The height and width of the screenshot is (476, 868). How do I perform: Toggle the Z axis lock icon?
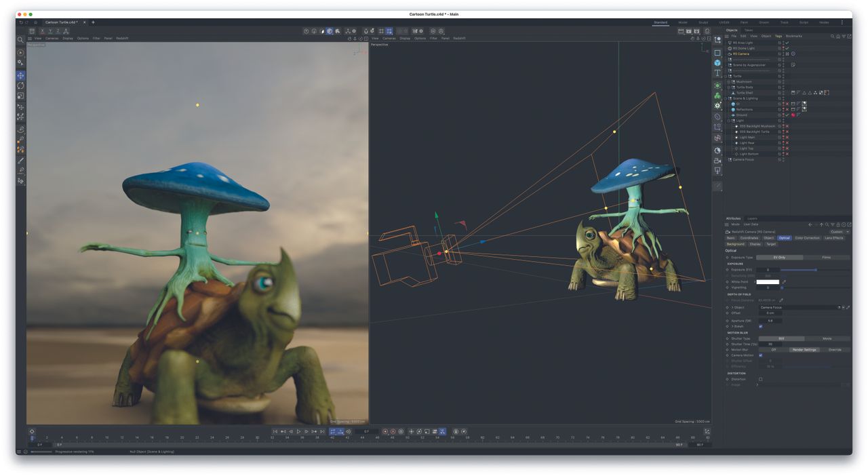(58, 31)
